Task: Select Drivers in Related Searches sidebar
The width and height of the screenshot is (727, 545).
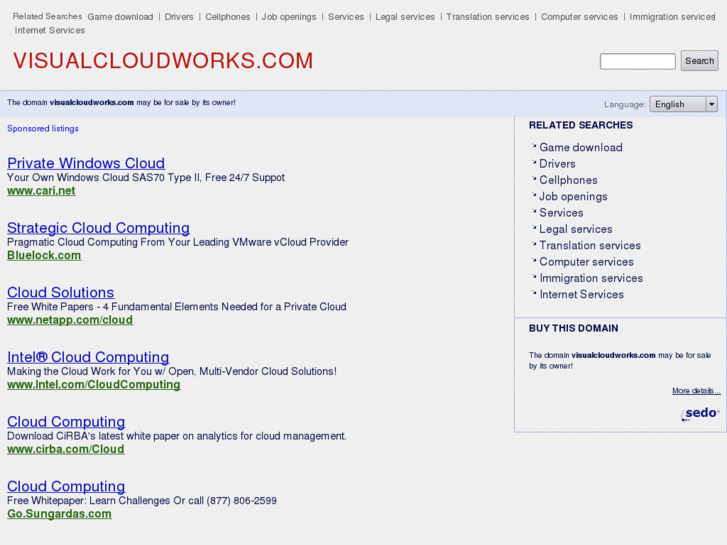Action: click(x=557, y=164)
